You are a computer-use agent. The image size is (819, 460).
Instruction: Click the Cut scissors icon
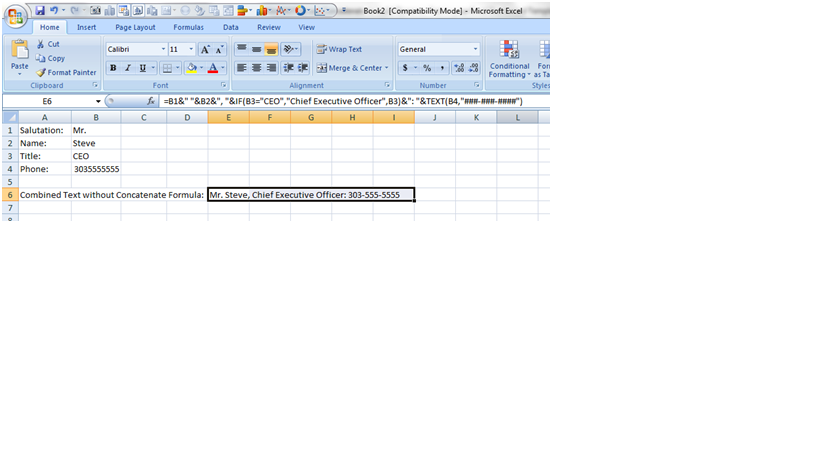41,45
